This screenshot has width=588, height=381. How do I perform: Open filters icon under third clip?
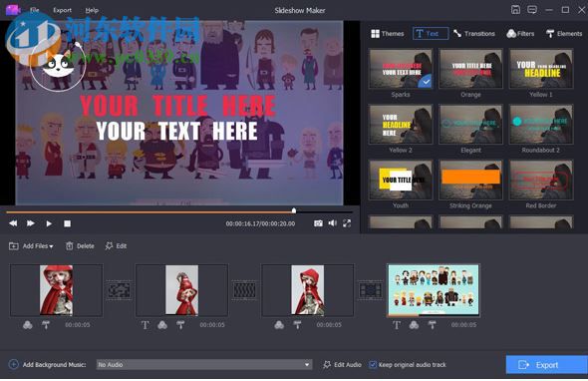(279, 325)
